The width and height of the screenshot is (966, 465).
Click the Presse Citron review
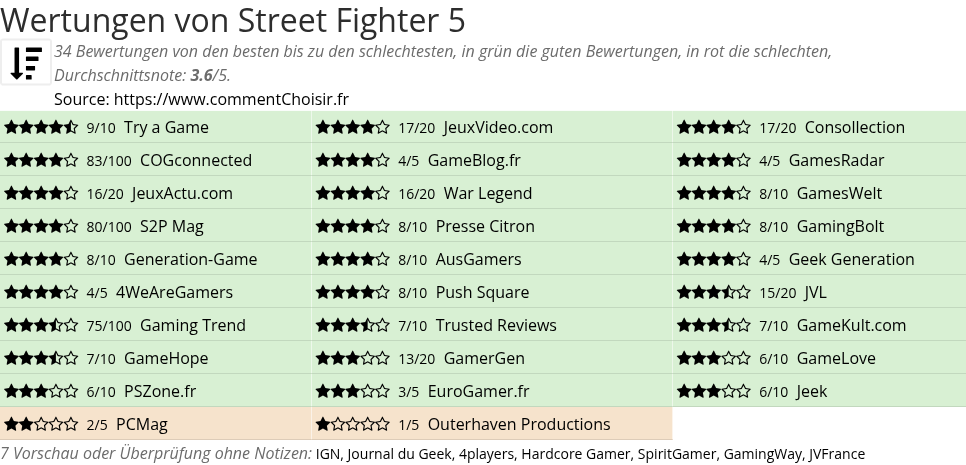(485, 227)
